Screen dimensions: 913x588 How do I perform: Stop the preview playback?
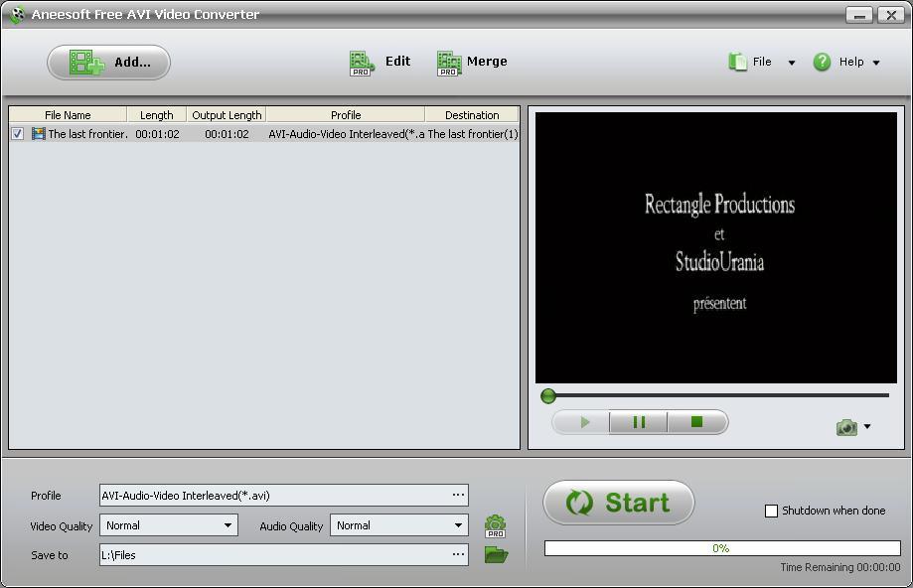pyautogui.click(x=696, y=421)
